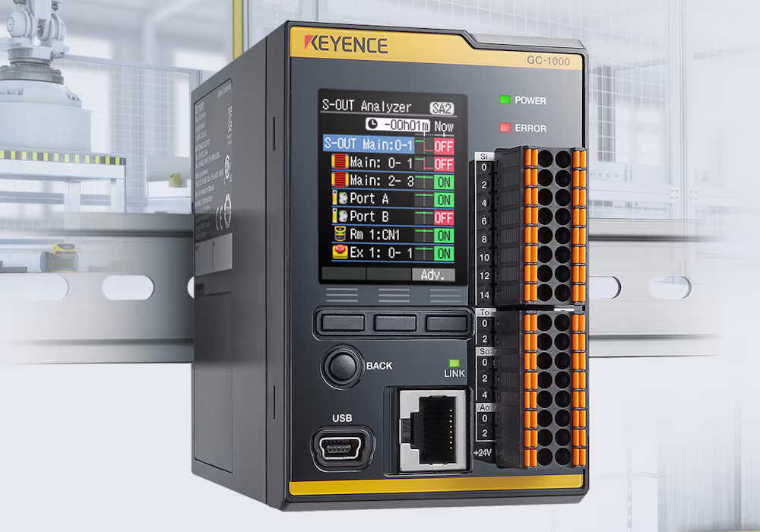Click terminal number 8 on the Si block
Screen dimensions: 760x532
484,239
